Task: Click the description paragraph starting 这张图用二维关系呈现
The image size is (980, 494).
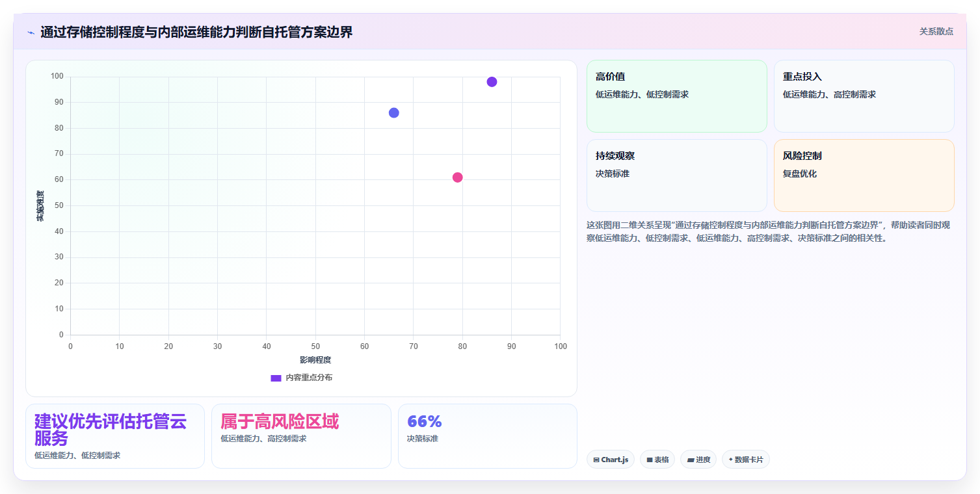Action: click(769, 231)
